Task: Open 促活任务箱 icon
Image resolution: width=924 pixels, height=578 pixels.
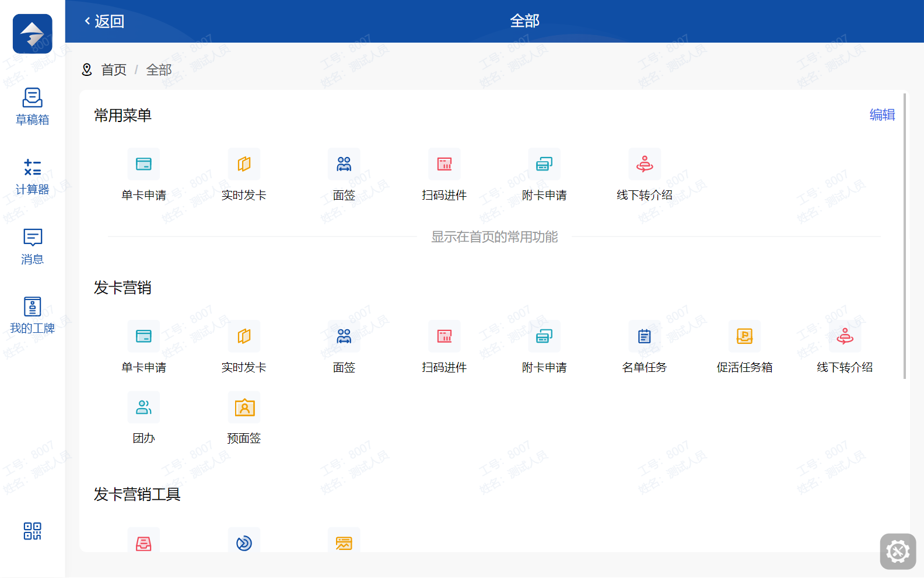Action: (745, 336)
